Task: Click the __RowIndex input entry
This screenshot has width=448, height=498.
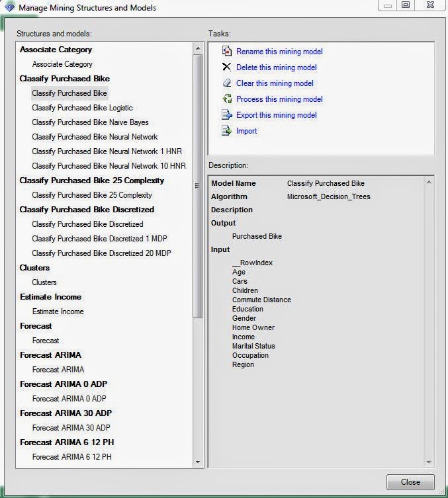Action: coord(252,263)
